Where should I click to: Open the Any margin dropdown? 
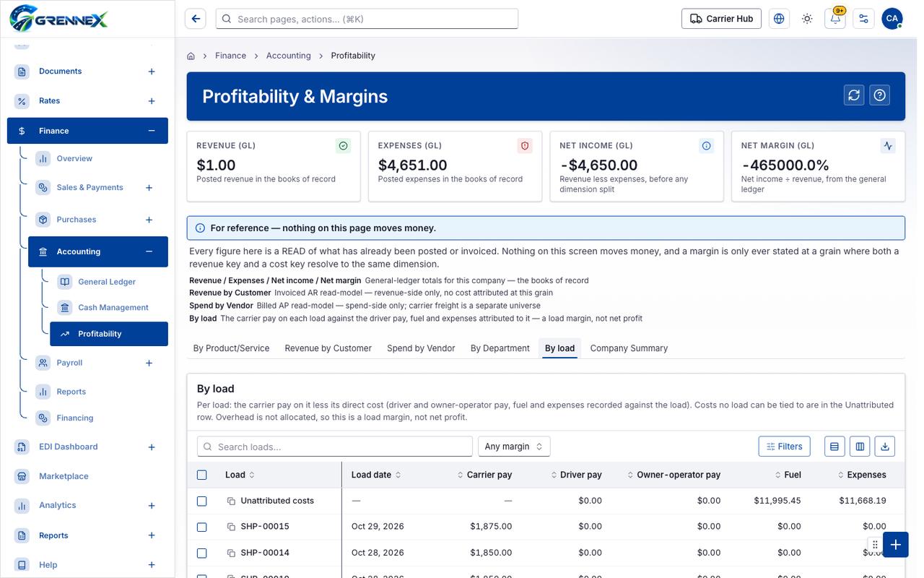(x=514, y=447)
